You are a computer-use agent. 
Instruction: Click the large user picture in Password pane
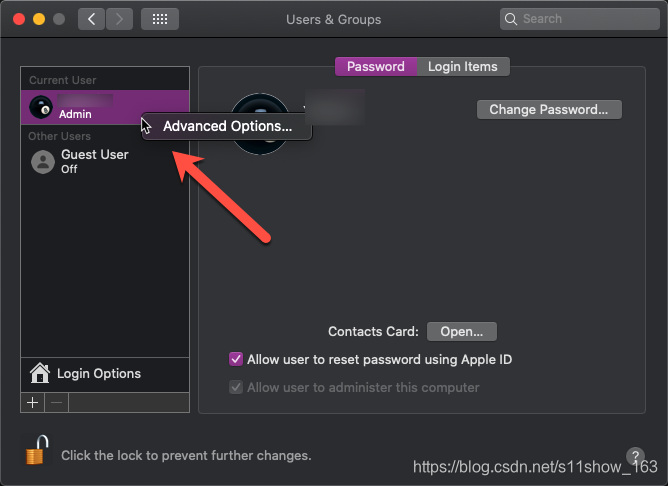(x=260, y=124)
